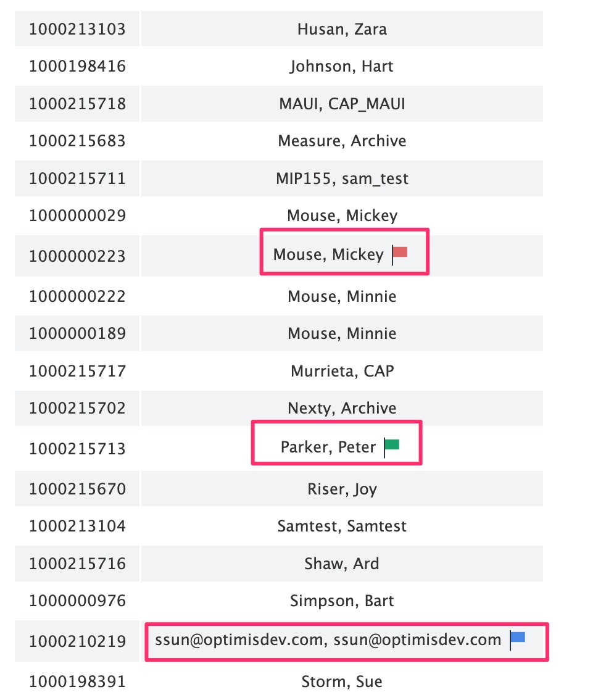Click patient ID 1000000029
The image size is (606, 700).
click(77, 215)
